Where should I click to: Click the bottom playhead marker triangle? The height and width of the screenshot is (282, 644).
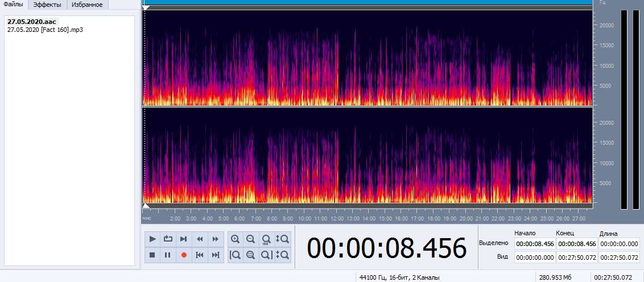click(x=146, y=205)
